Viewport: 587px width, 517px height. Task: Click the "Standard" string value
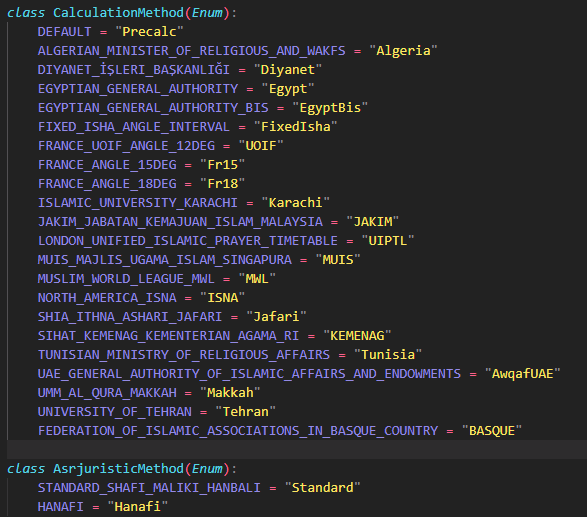[x=322, y=488]
